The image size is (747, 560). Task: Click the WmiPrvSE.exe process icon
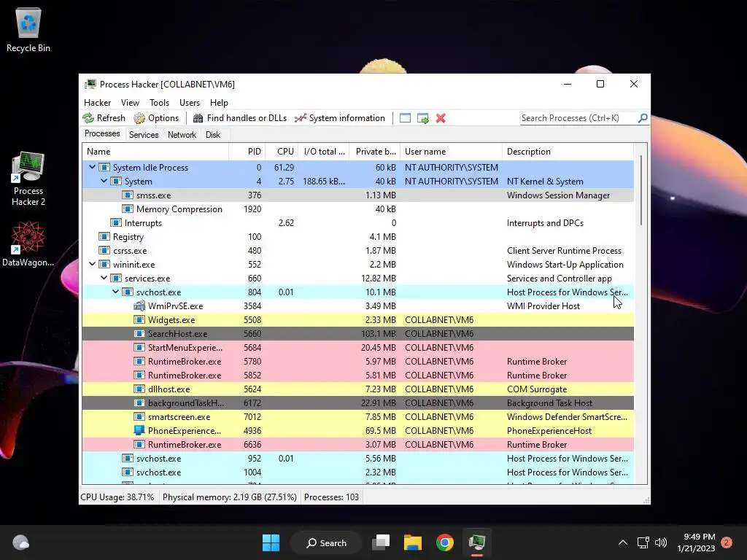point(139,306)
